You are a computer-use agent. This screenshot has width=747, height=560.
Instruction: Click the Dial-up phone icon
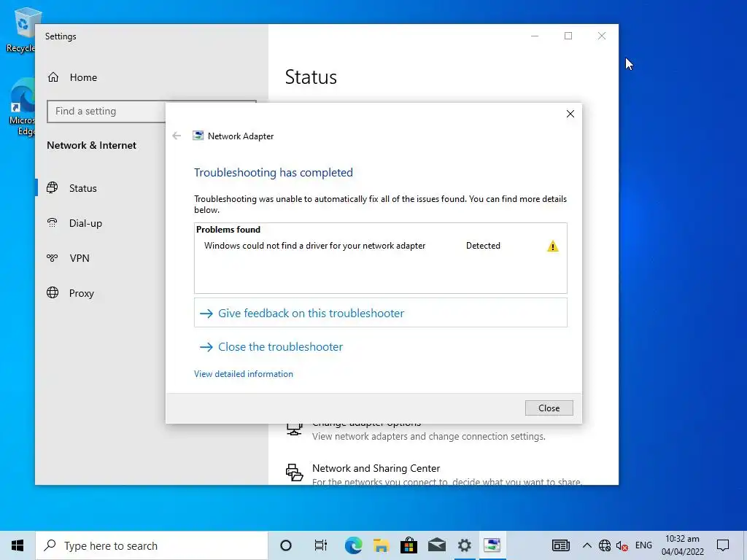(x=53, y=223)
